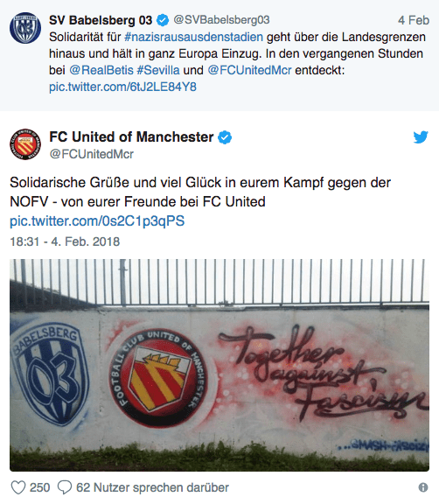The width and height of the screenshot is (439, 504).
Task: Click the heart like icon
Action: (x=18, y=487)
